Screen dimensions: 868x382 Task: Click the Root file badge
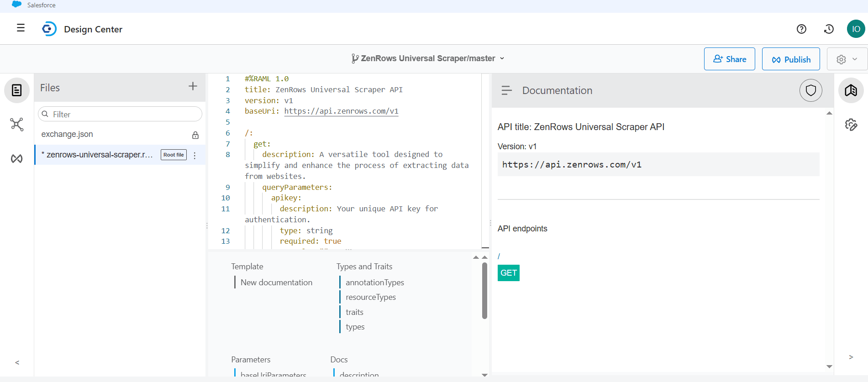174,155
